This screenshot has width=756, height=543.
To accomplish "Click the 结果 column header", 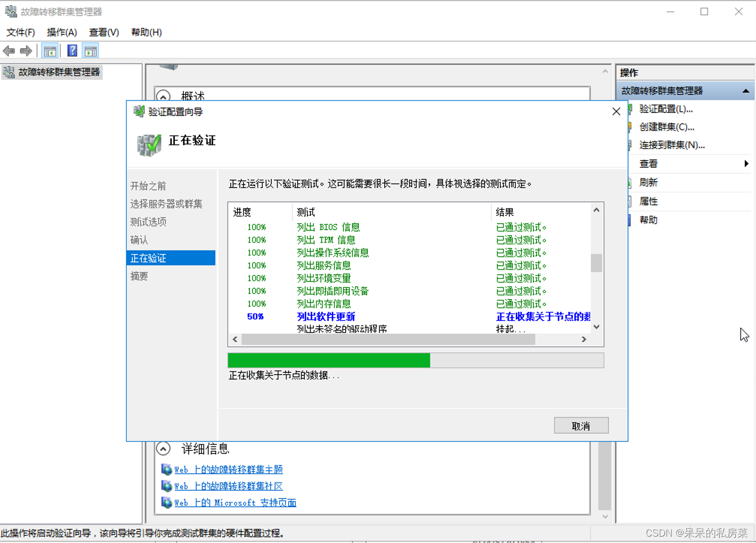I will 540,212.
